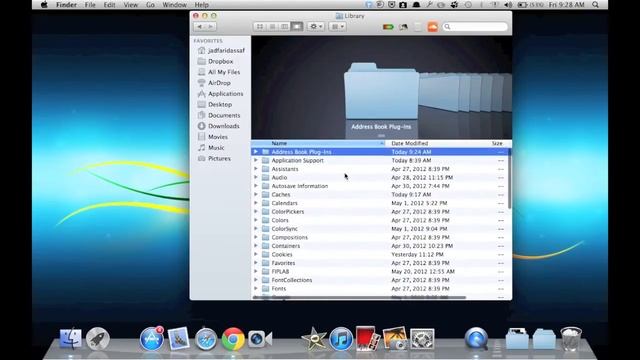This screenshot has height=360, width=640.
Task: Open the Trash in the Dock
Action: pyautogui.click(x=571, y=338)
